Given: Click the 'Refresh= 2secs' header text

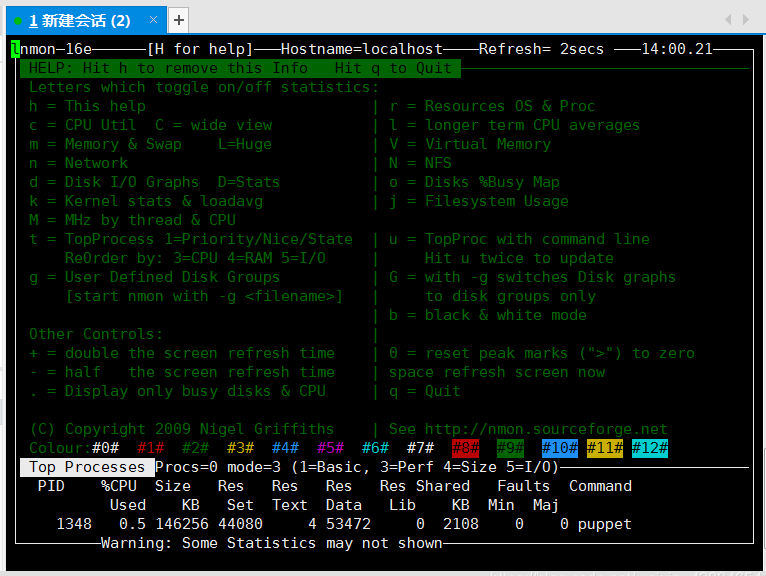Looking at the screenshot, I should pos(541,49).
